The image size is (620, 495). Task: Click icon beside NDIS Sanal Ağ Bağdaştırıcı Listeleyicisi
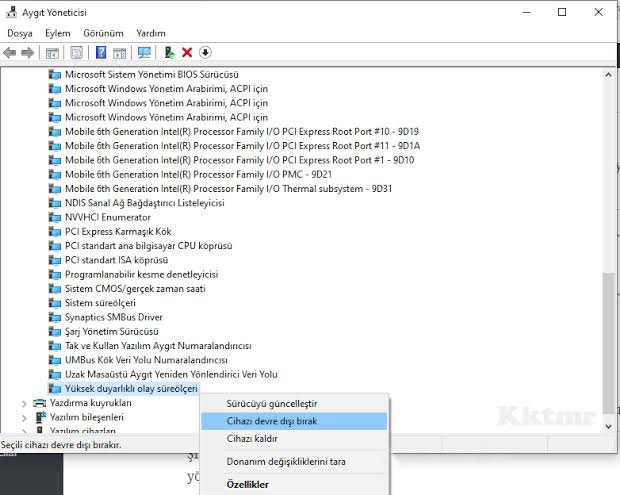(x=55, y=203)
